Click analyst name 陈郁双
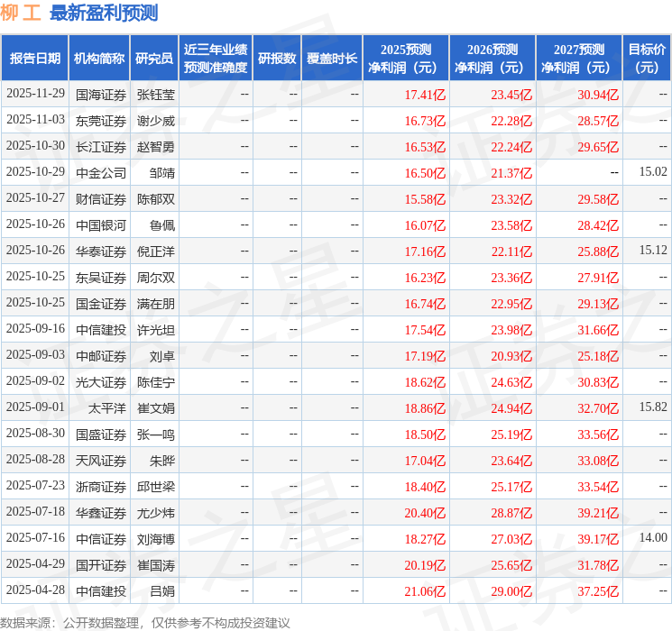This screenshot has height=631, width=672. coord(155,199)
